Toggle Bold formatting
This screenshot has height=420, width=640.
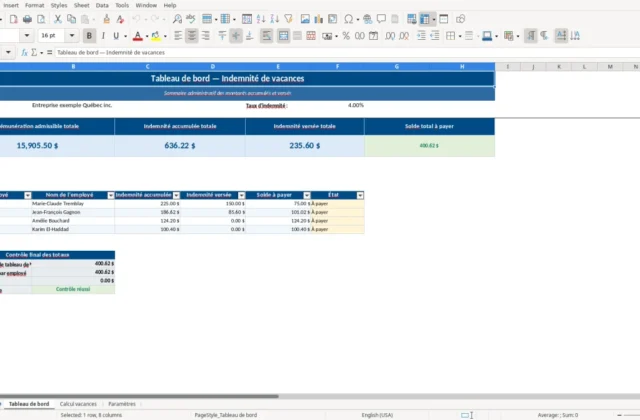point(89,36)
